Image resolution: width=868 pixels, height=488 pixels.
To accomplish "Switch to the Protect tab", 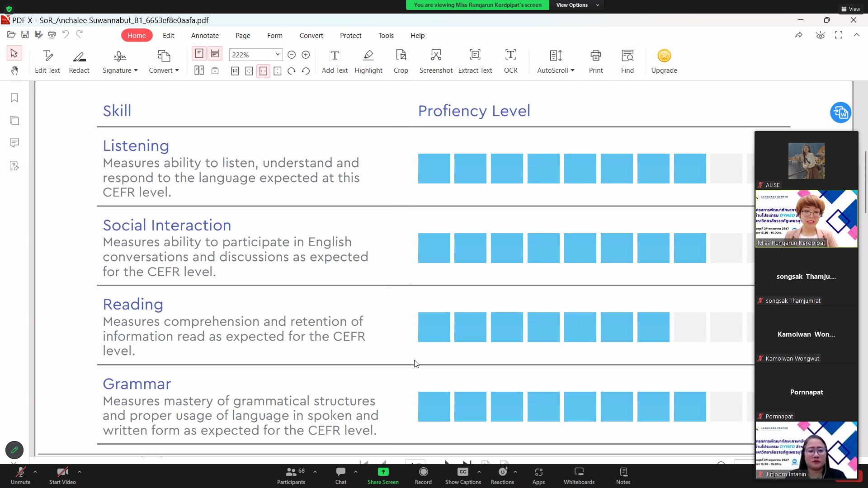I will tap(350, 35).
